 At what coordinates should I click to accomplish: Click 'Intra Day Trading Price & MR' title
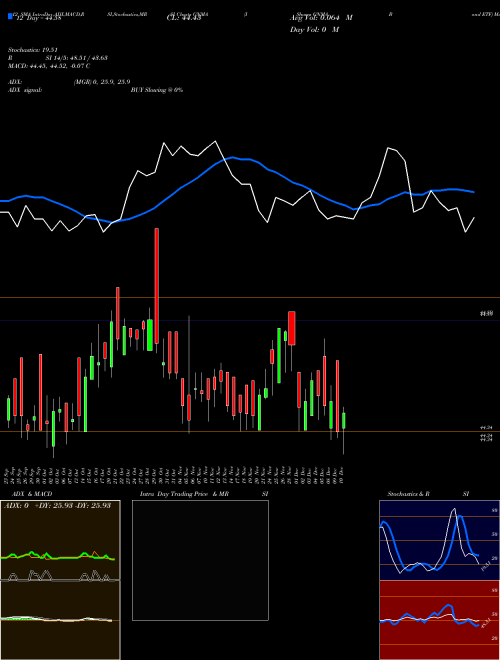coord(184,494)
